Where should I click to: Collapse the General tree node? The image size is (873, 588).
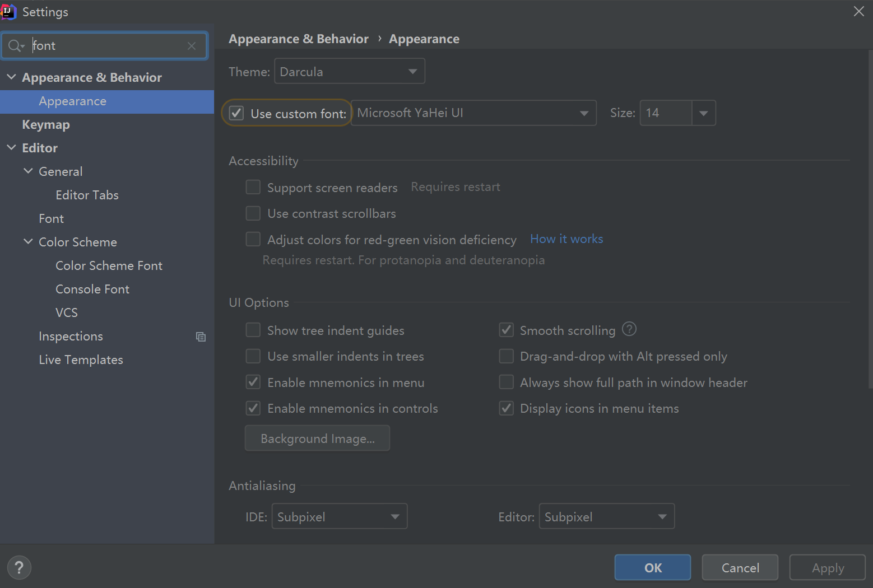pyautogui.click(x=28, y=171)
